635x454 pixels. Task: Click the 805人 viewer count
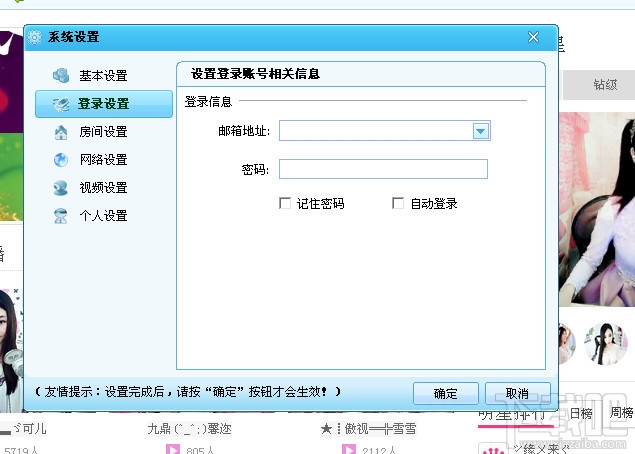[x=200, y=450]
